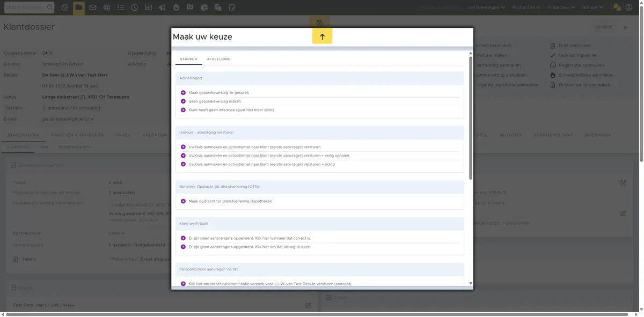Screen dimensions: 644x317
Task: Switch to the Afbeelding tab in dialog
Action: coord(219,59)
